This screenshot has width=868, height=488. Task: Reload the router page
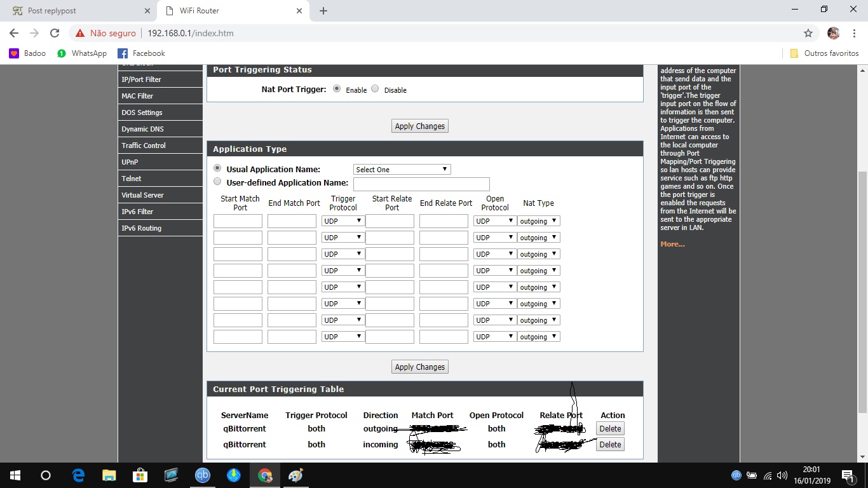[x=55, y=33]
